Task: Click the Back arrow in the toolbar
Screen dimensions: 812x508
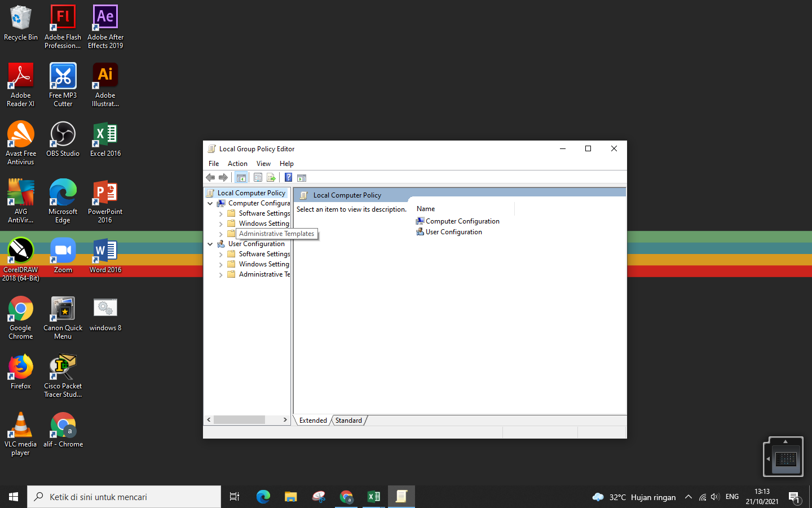Action: (210, 178)
